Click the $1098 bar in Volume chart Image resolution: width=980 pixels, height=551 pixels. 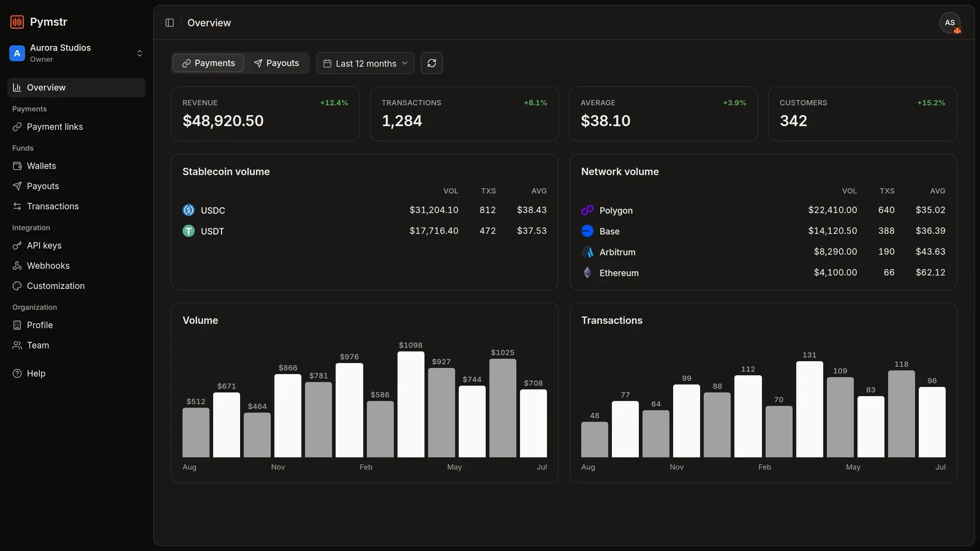click(410, 404)
